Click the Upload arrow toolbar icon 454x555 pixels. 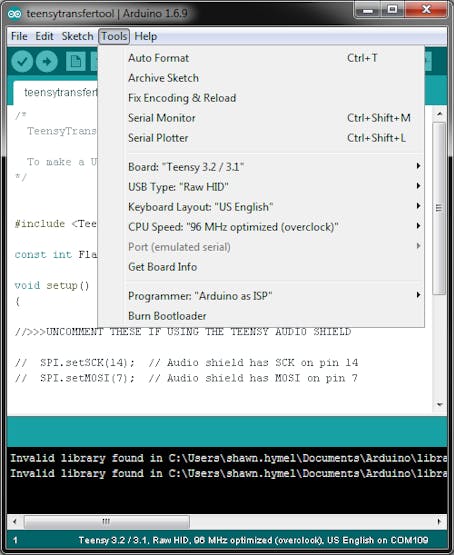[x=47, y=62]
